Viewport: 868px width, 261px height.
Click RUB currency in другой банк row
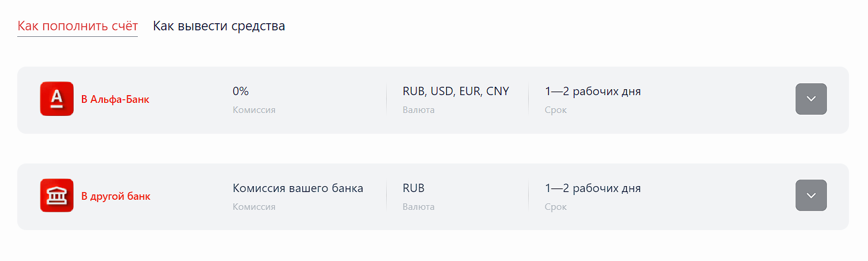[x=414, y=188]
